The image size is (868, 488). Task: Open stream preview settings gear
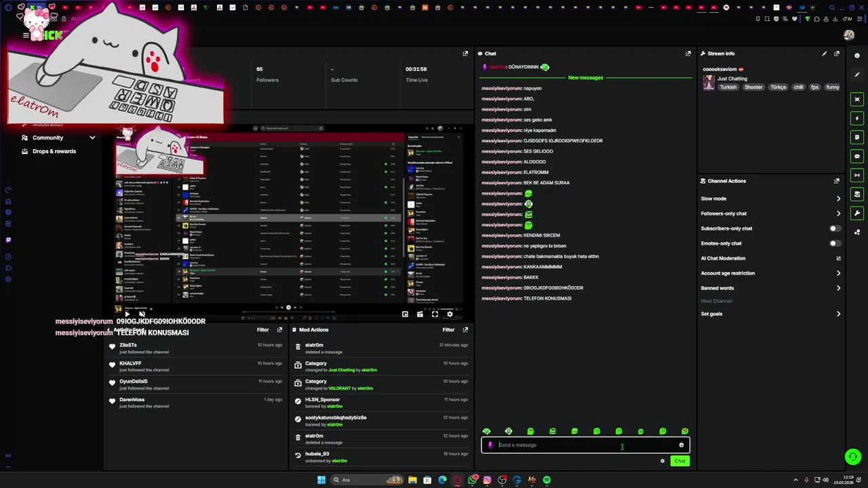[x=450, y=314]
